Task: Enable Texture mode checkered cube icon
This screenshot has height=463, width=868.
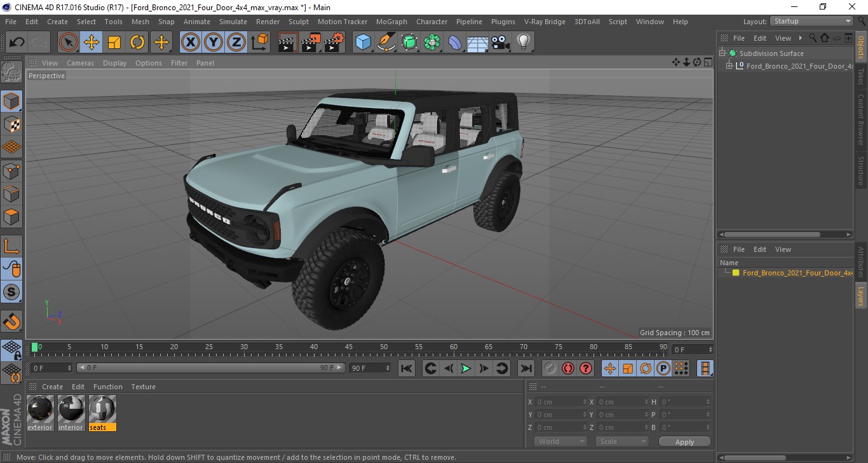Action: pyautogui.click(x=11, y=124)
